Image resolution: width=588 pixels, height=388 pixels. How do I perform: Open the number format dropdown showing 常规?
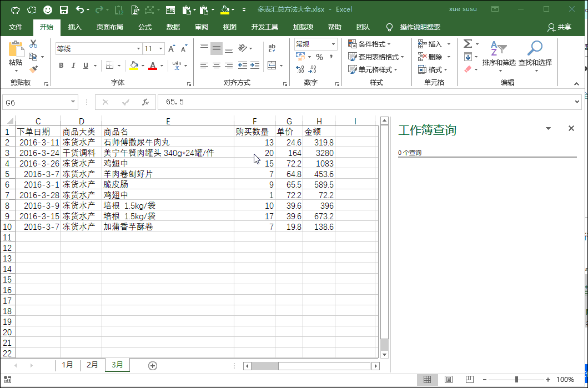coord(333,44)
